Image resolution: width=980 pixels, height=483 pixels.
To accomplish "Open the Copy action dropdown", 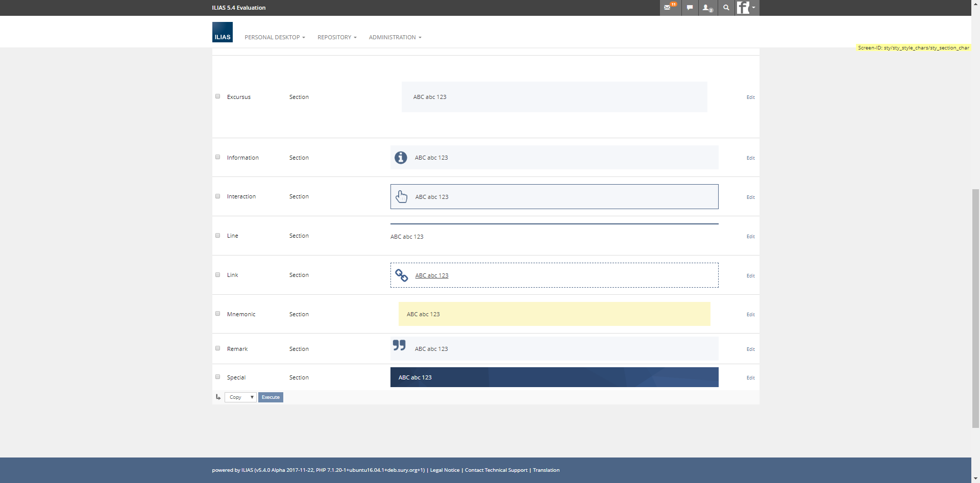I will (x=240, y=397).
